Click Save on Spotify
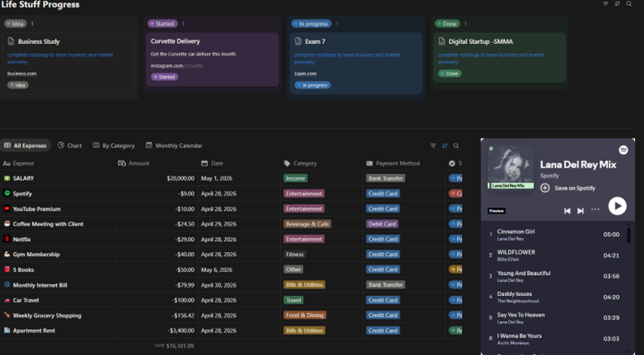This screenshot has width=644, height=355. click(575, 188)
